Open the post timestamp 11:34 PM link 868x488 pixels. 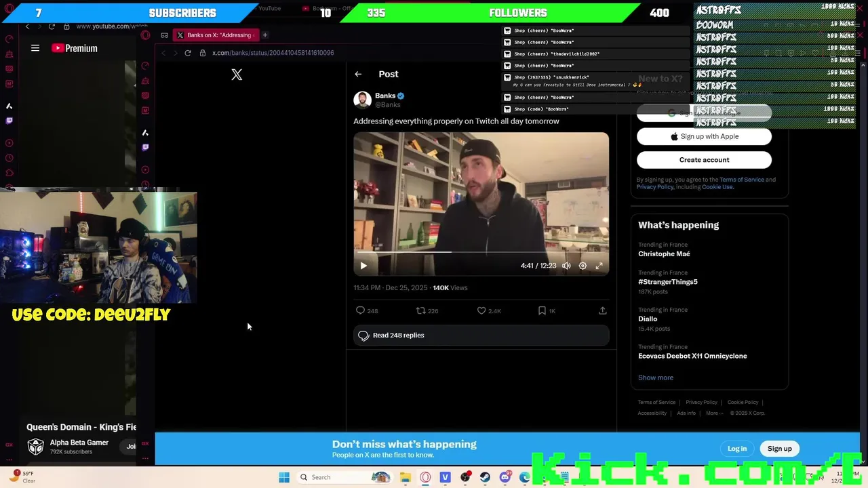tap(391, 288)
